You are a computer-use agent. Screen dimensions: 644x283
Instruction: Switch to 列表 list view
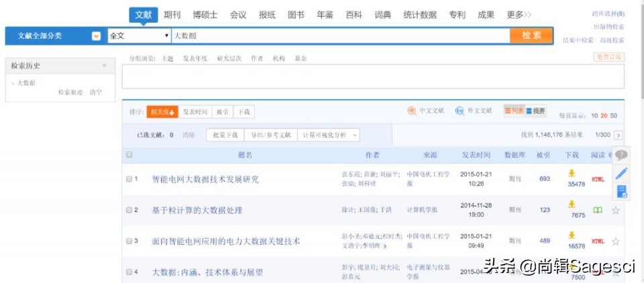[515, 111]
